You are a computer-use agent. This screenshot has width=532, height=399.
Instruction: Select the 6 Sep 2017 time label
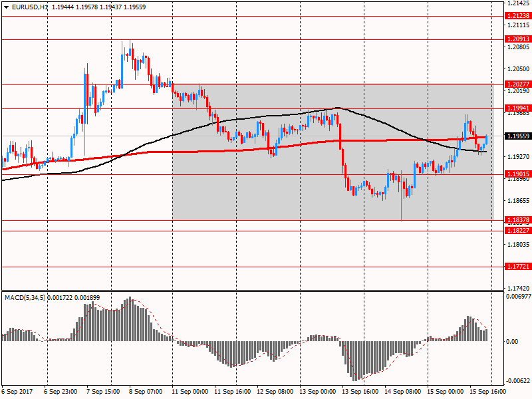pyautogui.click(x=17, y=392)
